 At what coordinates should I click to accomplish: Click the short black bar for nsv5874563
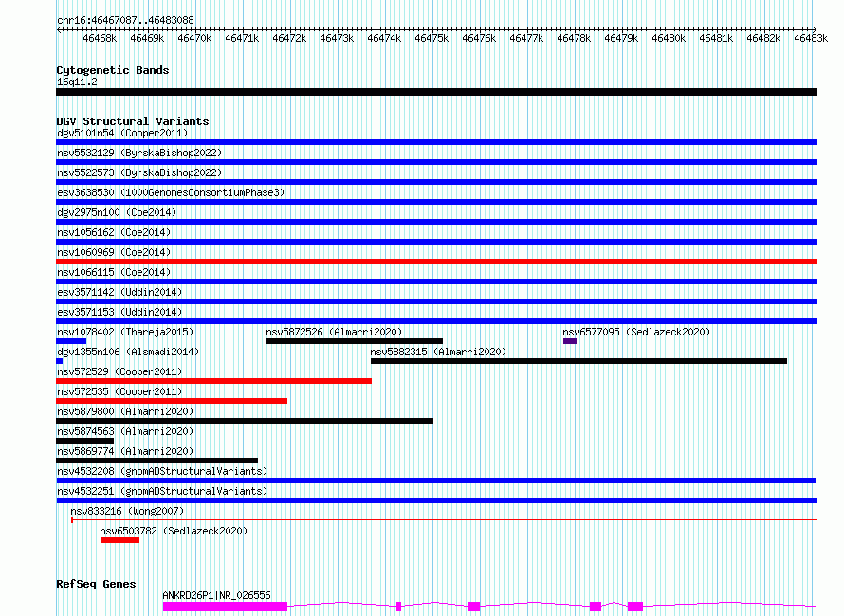click(x=84, y=441)
